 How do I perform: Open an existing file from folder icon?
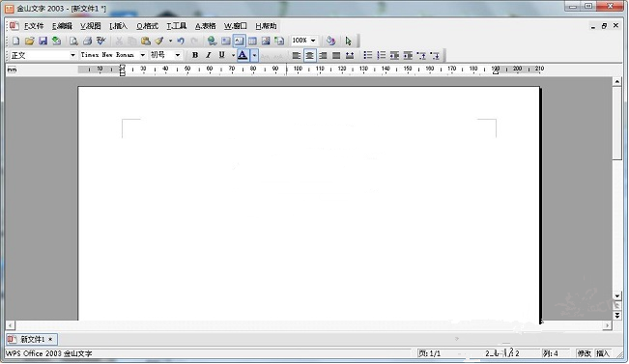29,41
